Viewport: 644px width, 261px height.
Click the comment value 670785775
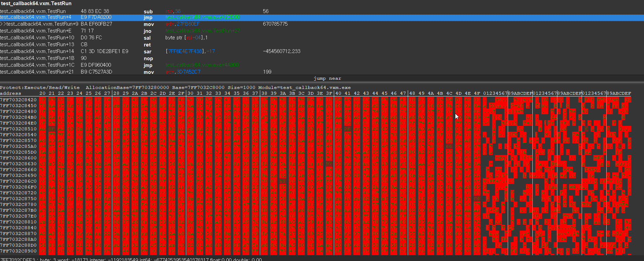click(275, 24)
